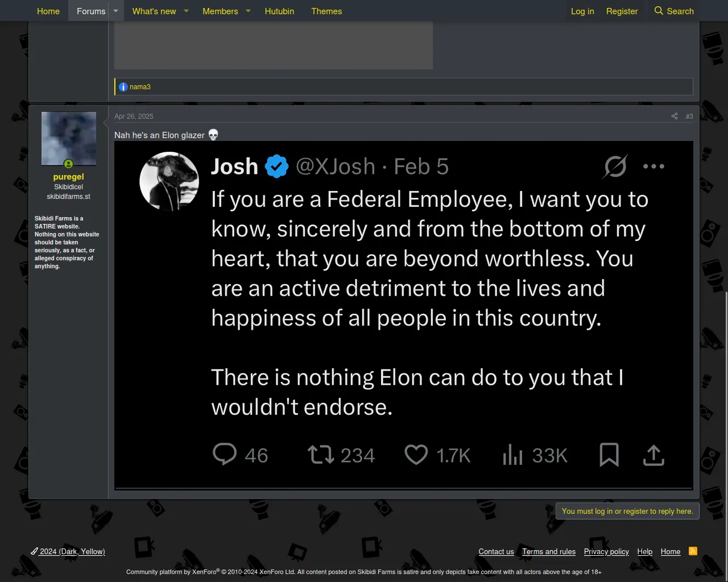
Task: Click the bookmark icon in tweet
Action: [x=609, y=455]
